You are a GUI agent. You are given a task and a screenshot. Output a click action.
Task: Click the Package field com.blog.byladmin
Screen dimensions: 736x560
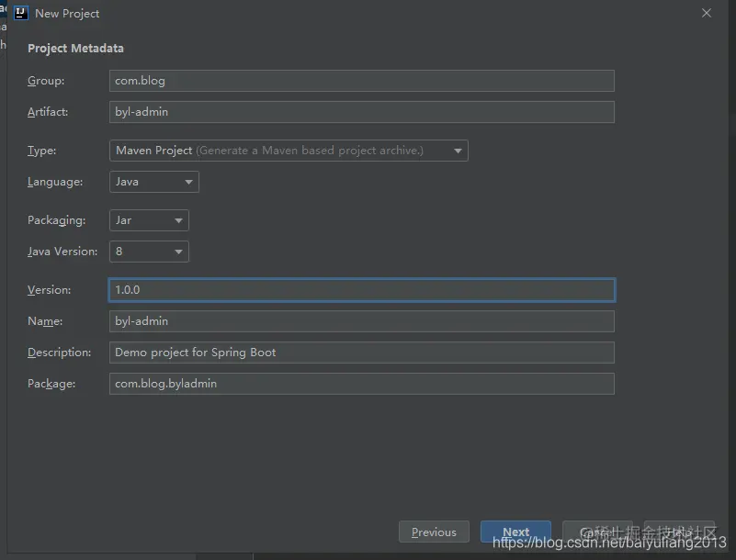(x=362, y=384)
